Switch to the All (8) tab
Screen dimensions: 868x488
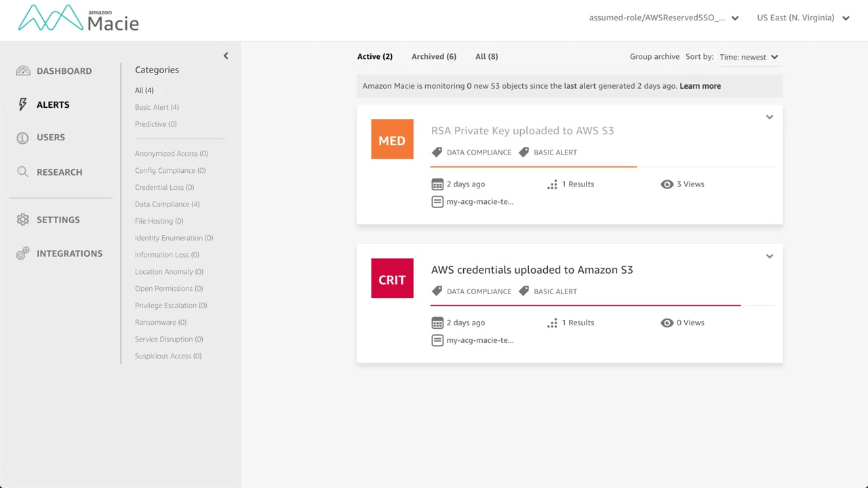point(486,57)
